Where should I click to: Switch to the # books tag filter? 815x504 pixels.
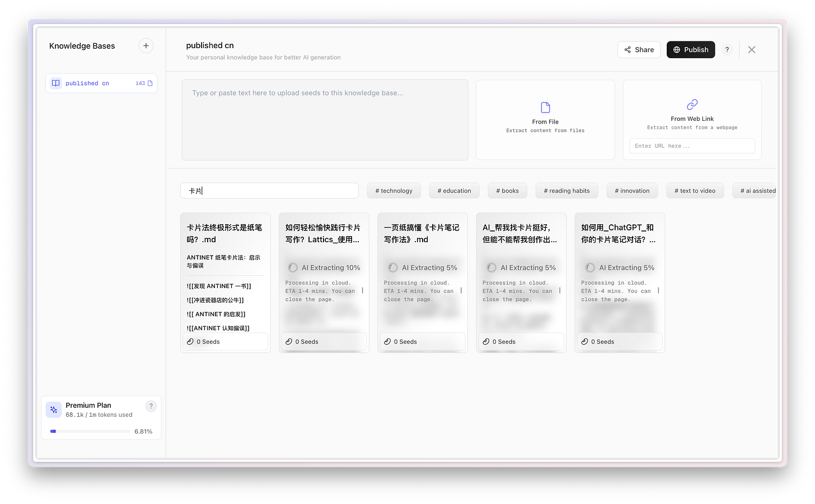(507, 190)
